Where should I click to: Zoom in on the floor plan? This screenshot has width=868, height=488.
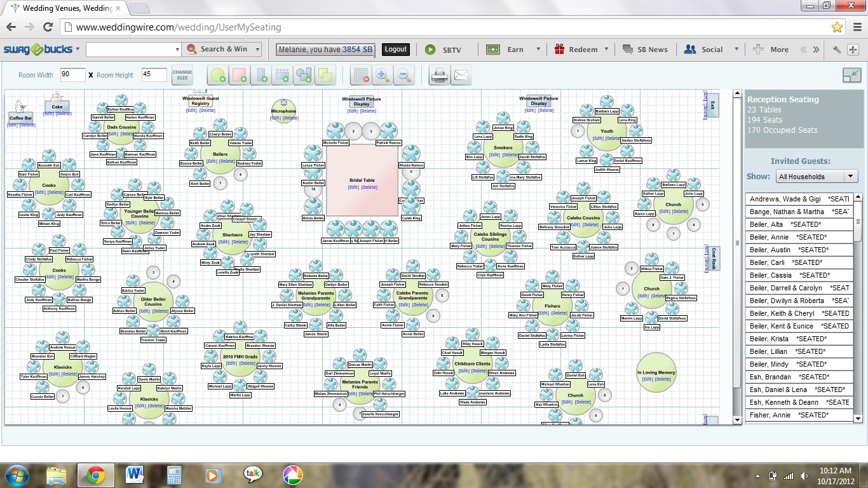(x=382, y=75)
